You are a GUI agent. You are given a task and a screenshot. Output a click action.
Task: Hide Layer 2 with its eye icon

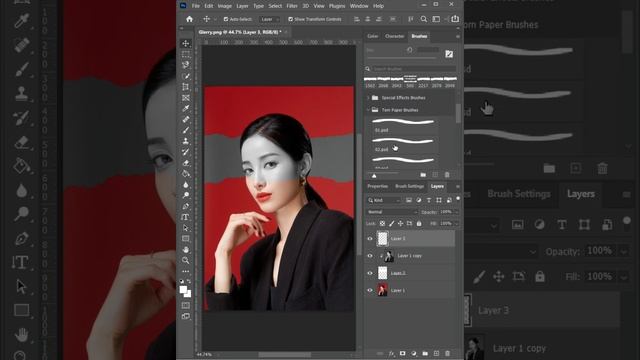point(370,273)
